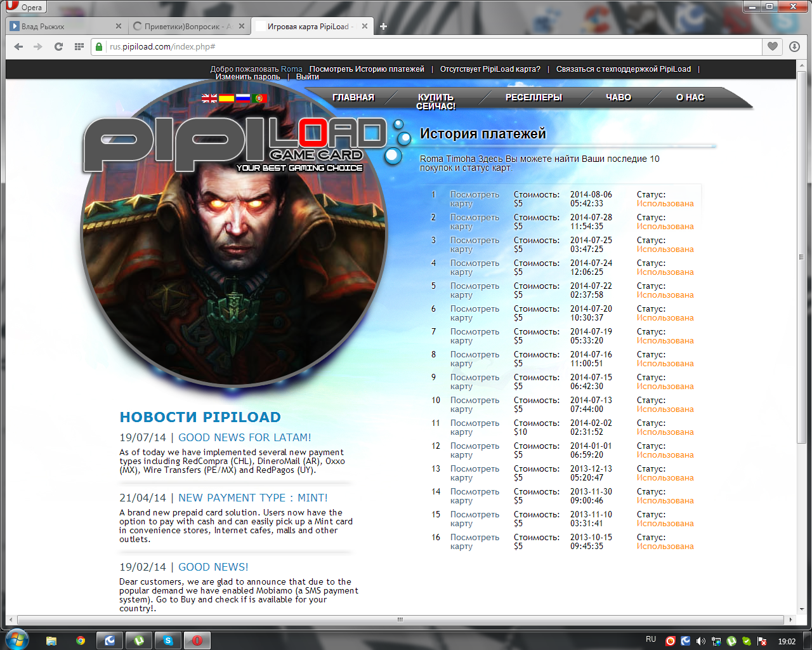
Task: Switch site language to Spanish flag
Action: [226, 98]
